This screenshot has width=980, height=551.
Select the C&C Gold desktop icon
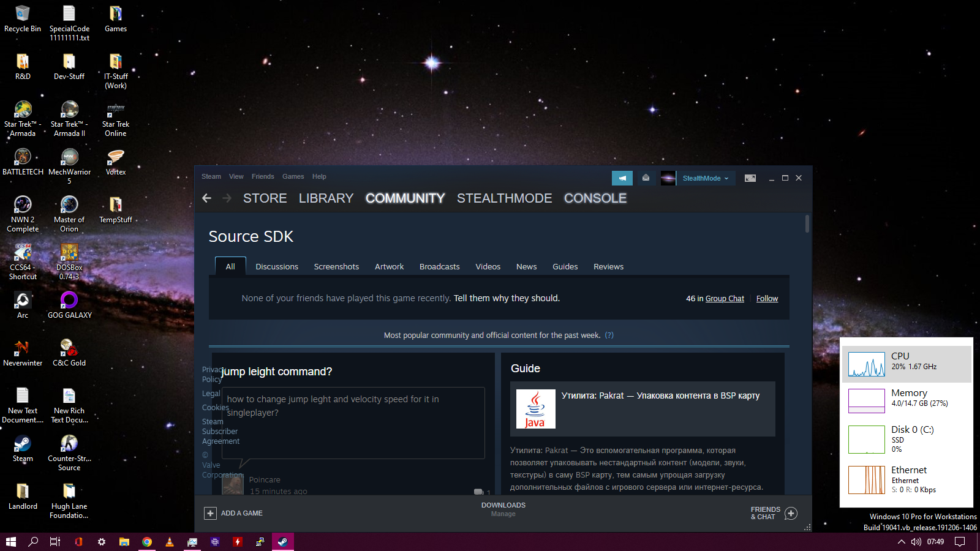tap(69, 353)
